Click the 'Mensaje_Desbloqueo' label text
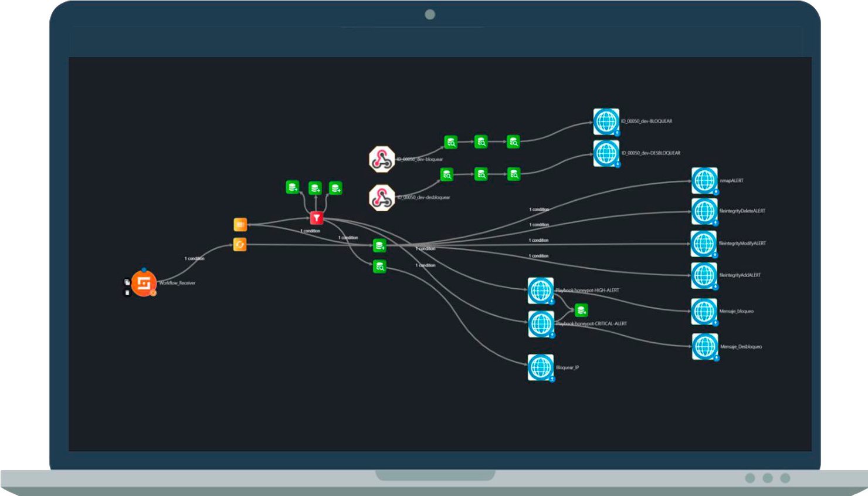This screenshot has height=496, width=868. click(x=741, y=347)
